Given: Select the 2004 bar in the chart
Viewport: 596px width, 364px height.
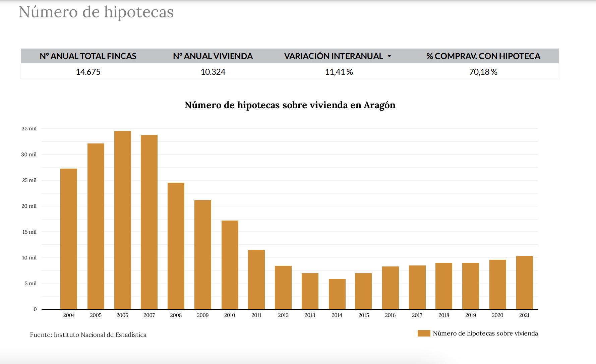Looking at the screenshot, I should click(69, 239).
